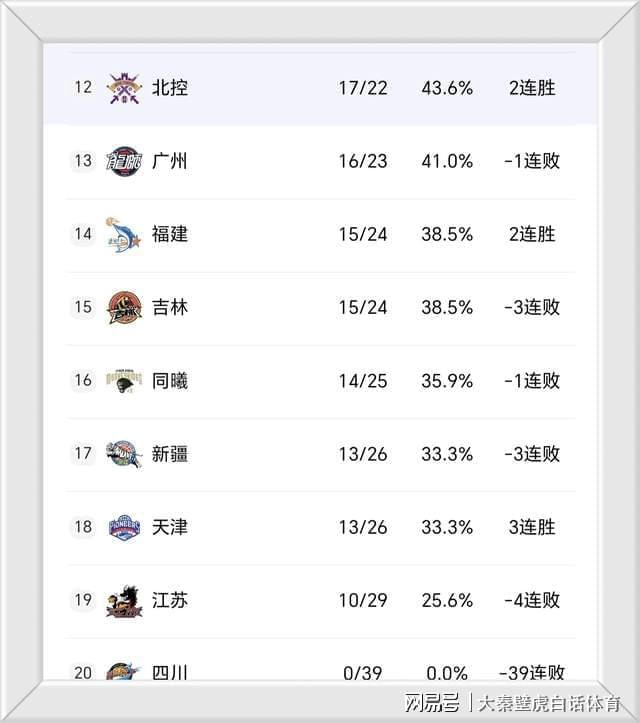Click the 四川 team logo icon
Viewport: 640px width, 723px height.
click(124, 672)
